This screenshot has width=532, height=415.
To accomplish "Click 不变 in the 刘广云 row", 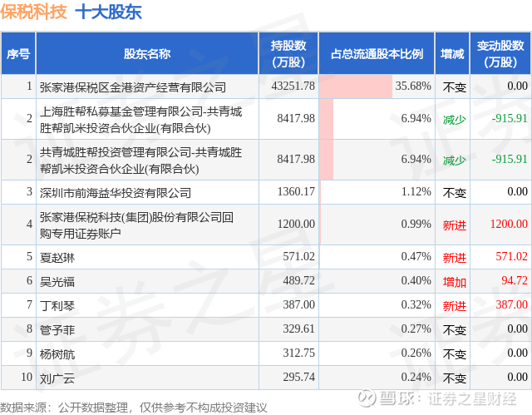I will [x=455, y=378].
